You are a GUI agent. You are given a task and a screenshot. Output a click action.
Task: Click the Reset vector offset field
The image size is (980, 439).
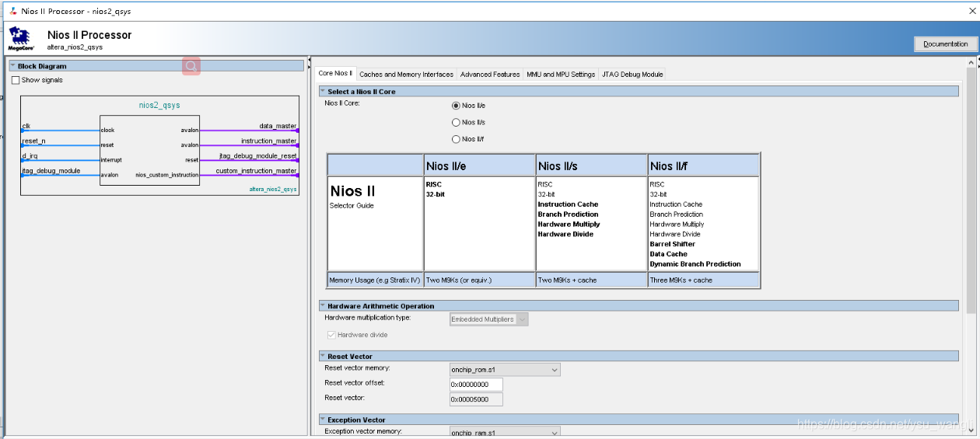click(476, 385)
